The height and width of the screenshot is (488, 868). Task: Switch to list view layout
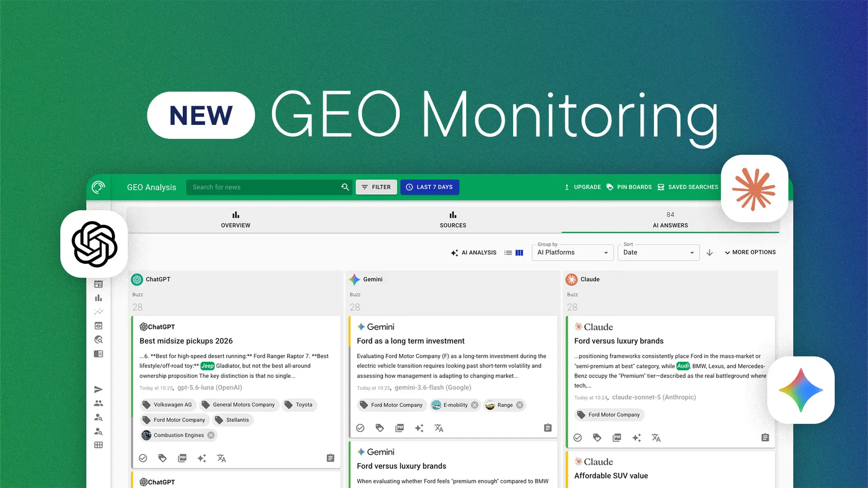[508, 253]
